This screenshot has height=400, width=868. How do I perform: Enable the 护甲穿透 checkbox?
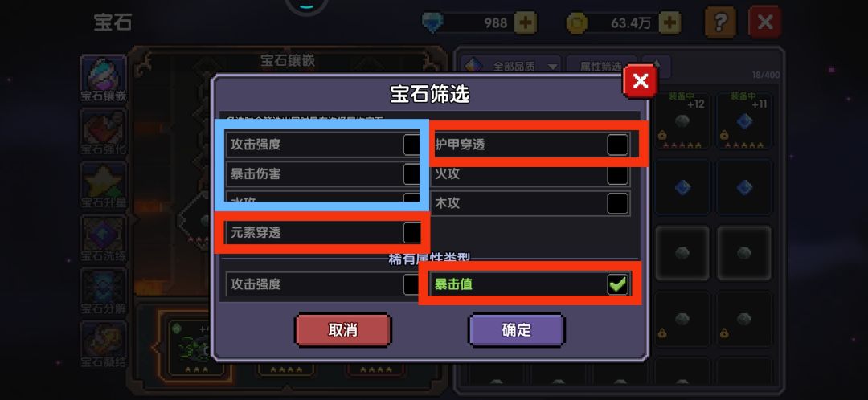click(618, 145)
